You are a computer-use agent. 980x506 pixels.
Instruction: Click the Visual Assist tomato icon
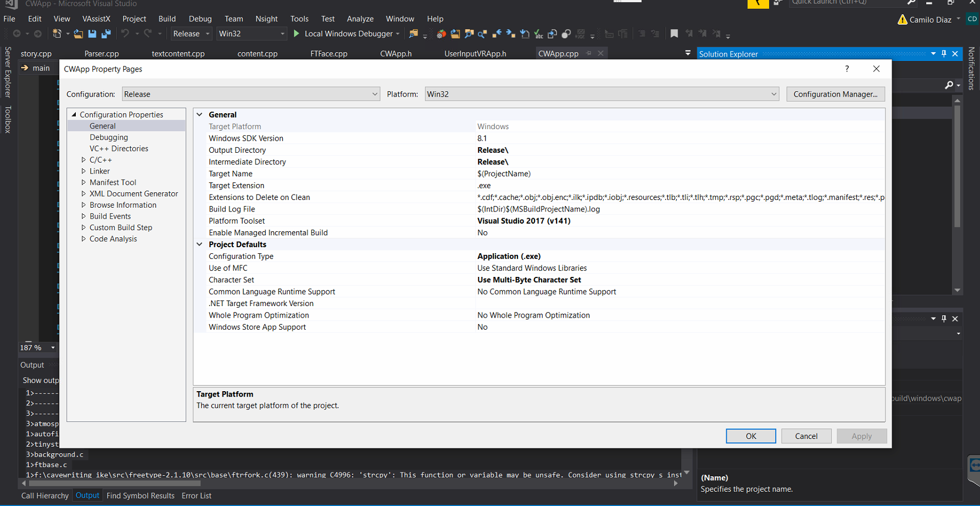(x=441, y=34)
